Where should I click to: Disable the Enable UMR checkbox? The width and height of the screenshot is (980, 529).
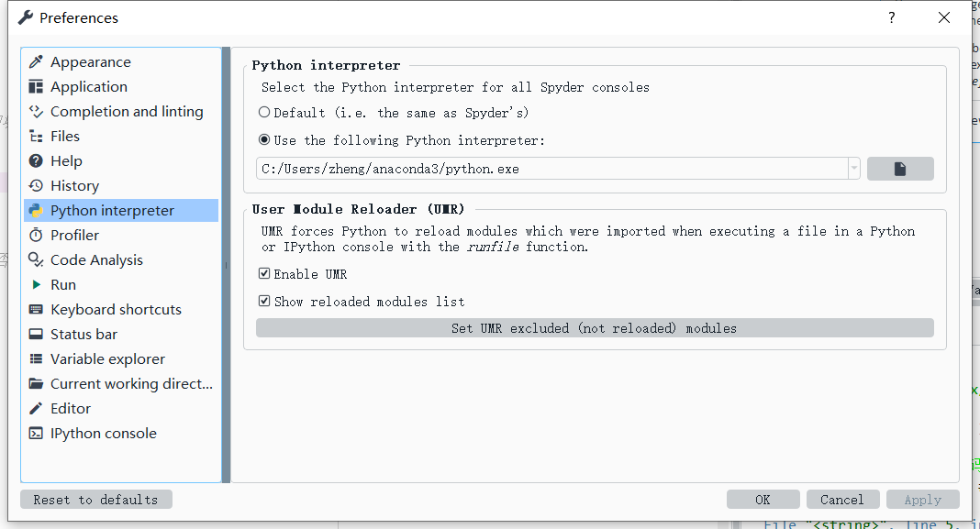pyautogui.click(x=264, y=273)
